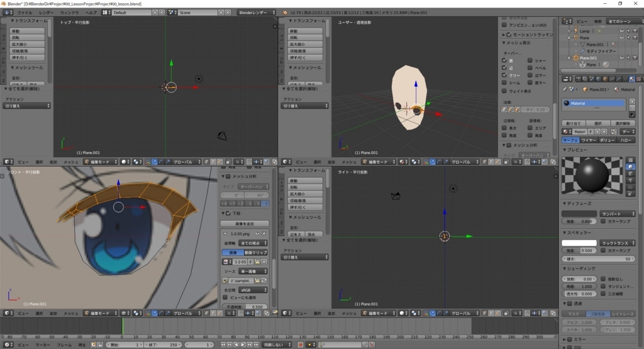Select scale manipulator in front view header

[x=168, y=313]
